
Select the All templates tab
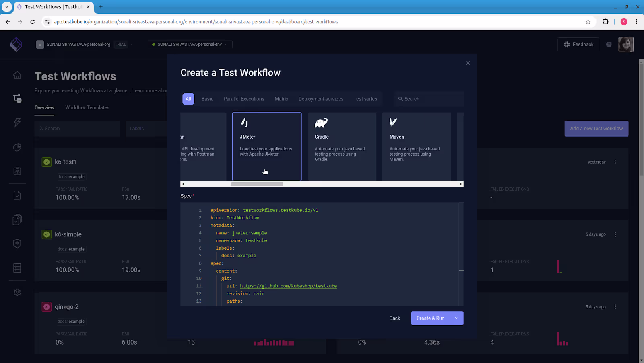(188, 99)
